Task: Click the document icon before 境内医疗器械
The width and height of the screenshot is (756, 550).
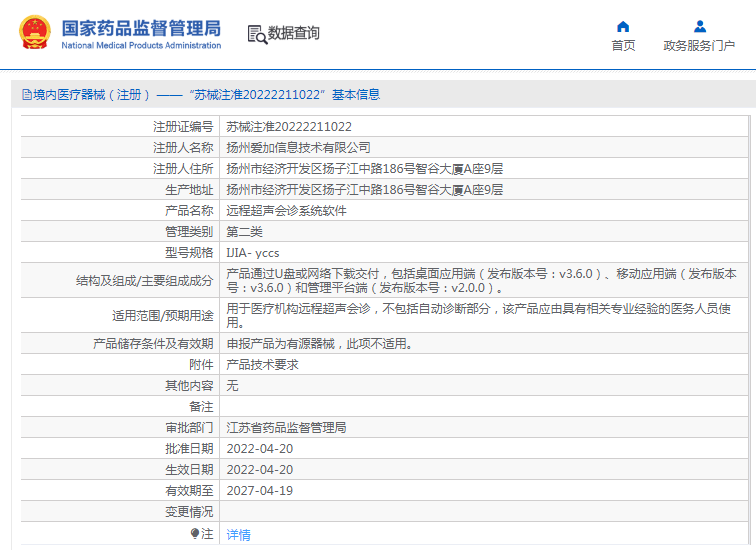Action: coord(27,94)
